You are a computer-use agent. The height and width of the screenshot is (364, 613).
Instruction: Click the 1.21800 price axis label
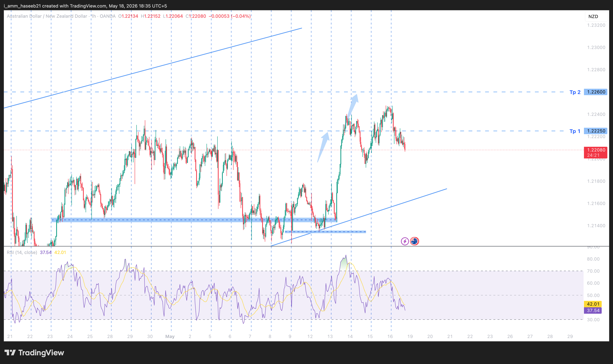click(596, 181)
